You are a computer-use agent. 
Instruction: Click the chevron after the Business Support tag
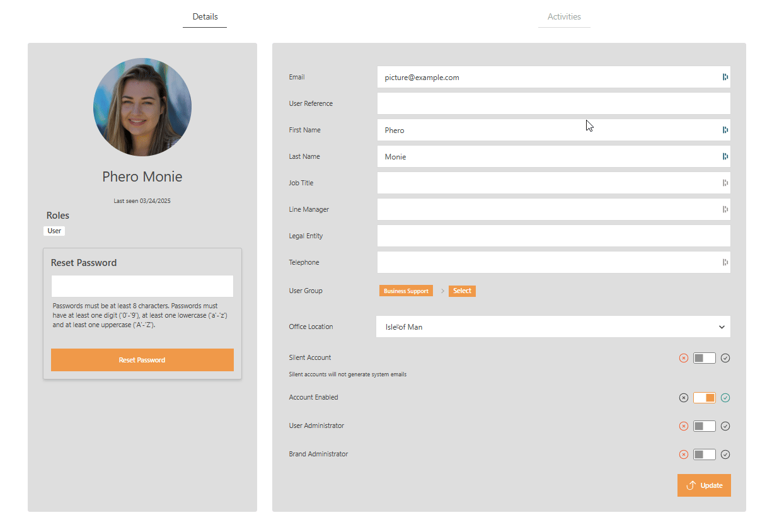click(x=442, y=291)
